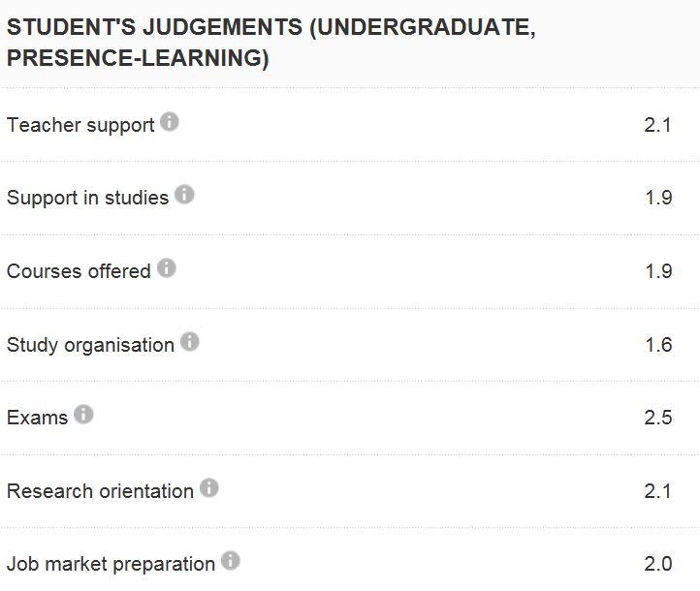Image resolution: width=700 pixels, height=591 pixels.
Task: Select the Courses offered row label
Action: (79, 271)
